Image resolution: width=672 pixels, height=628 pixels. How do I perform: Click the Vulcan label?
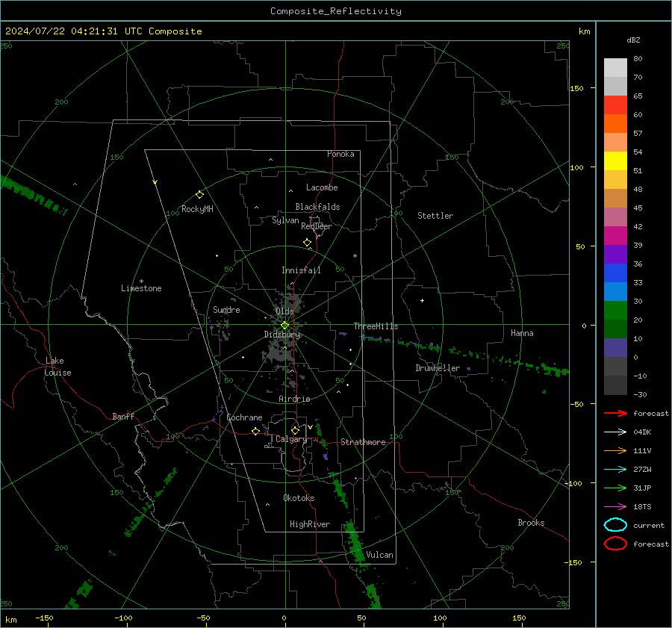tap(379, 555)
